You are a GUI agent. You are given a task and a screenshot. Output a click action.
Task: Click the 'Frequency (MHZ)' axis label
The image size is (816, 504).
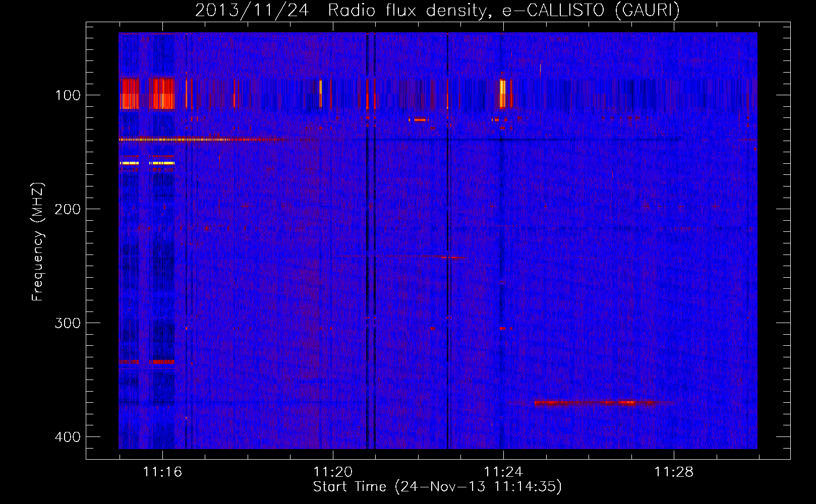coord(38,242)
